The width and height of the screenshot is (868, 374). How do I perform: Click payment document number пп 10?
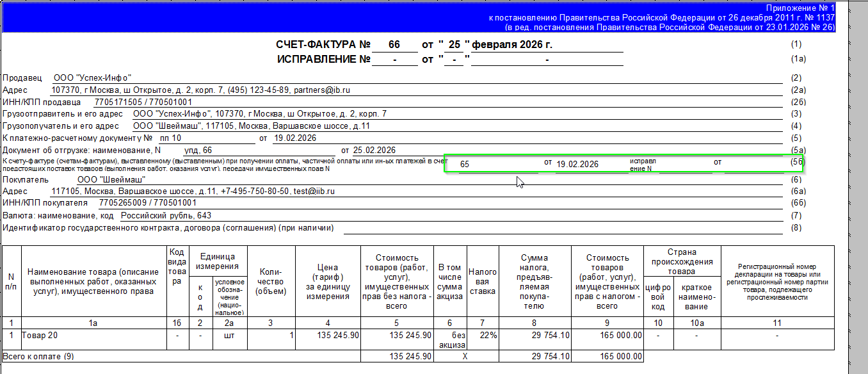point(171,138)
